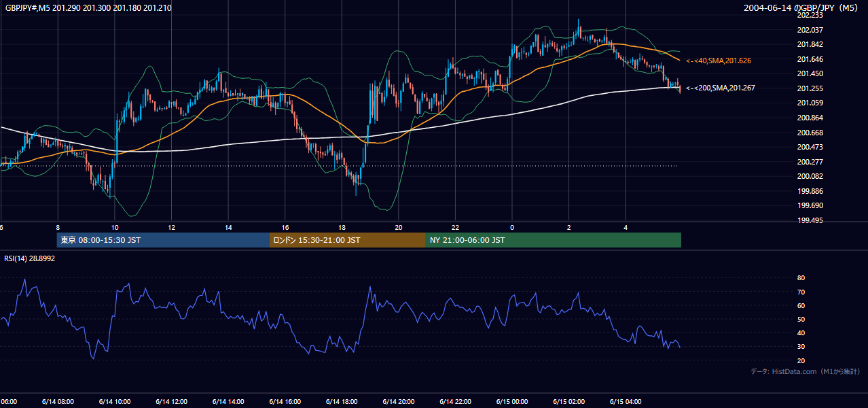Click price axis value 200.668
Image resolution: width=868 pixels, height=408 pixels.
(x=810, y=133)
